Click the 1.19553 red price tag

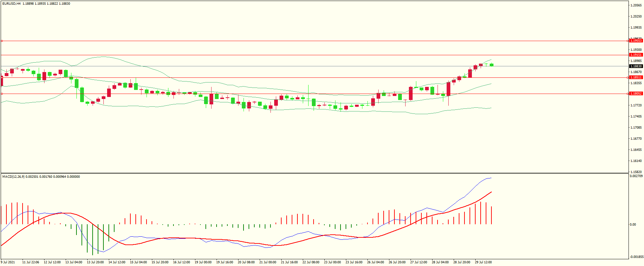coord(636,41)
